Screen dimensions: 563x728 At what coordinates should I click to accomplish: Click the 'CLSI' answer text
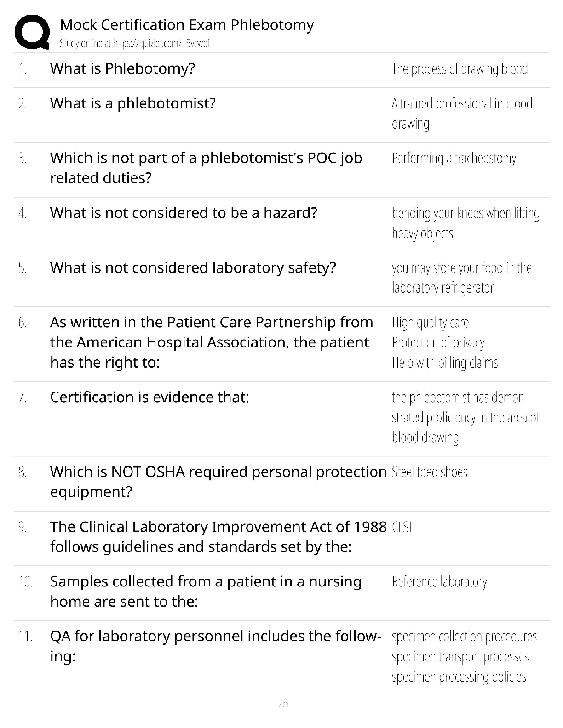coord(402,527)
